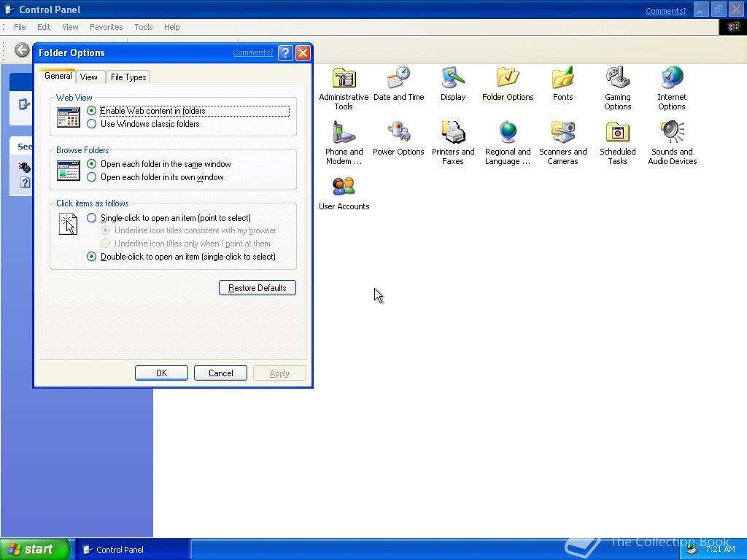This screenshot has width=747, height=560.
Task: Click the 7:21 AM clock in the tray
Action: click(x=720, y=549)
